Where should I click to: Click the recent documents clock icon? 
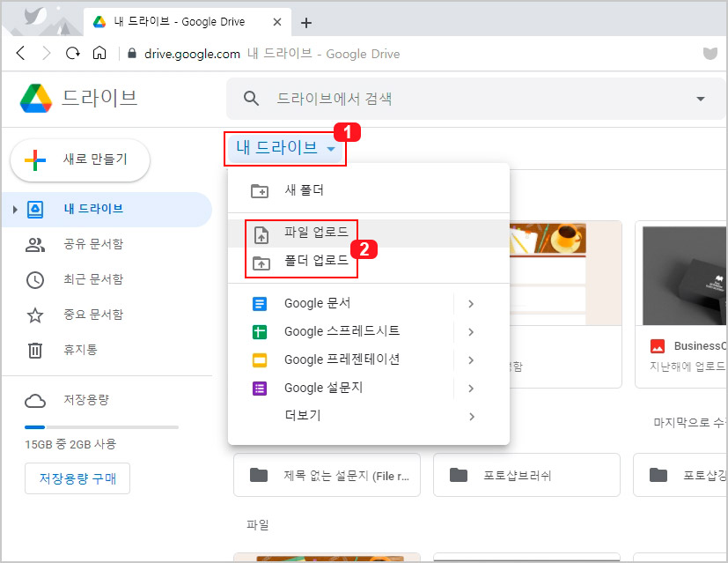(x=35, y=280)
